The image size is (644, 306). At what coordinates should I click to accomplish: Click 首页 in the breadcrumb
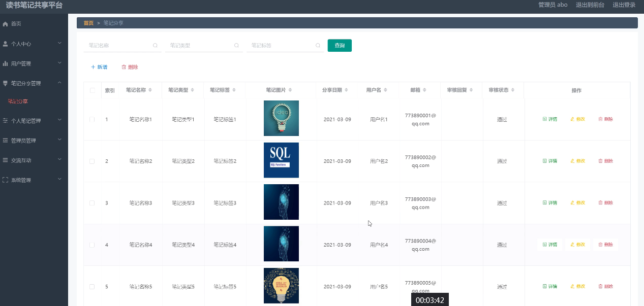click(88, 23)
